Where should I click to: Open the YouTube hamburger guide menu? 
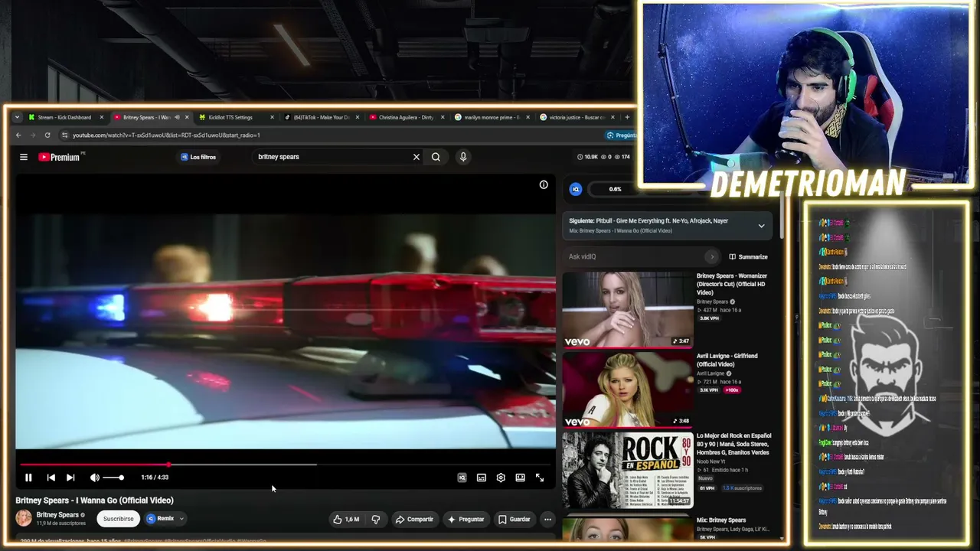click(24, 157)
